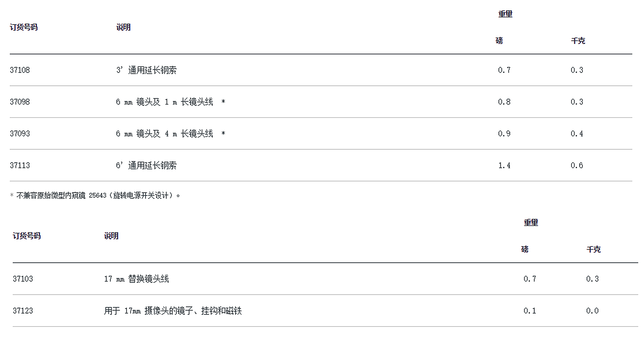The height and width of the screenshot is (350, 644).
Task: Click the 0.8 pound weight value
Action: 504,102
